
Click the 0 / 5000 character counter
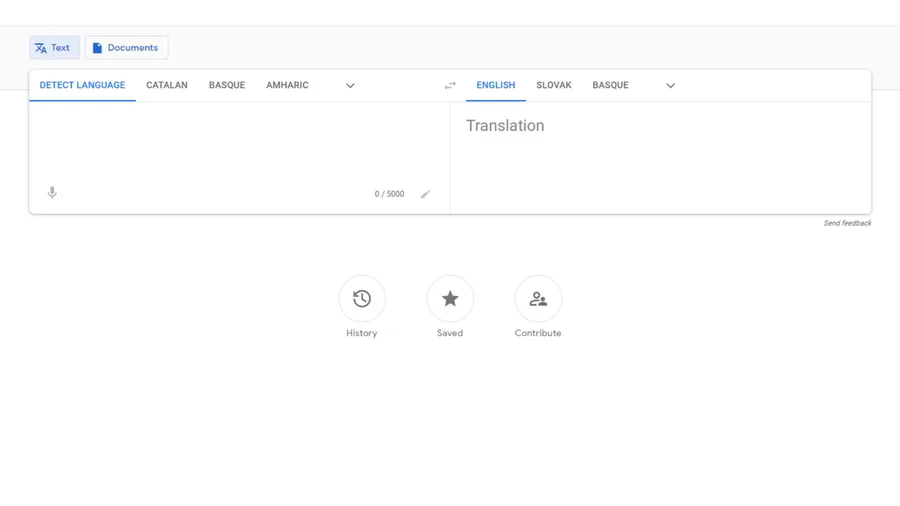click(x=389, y=194)
